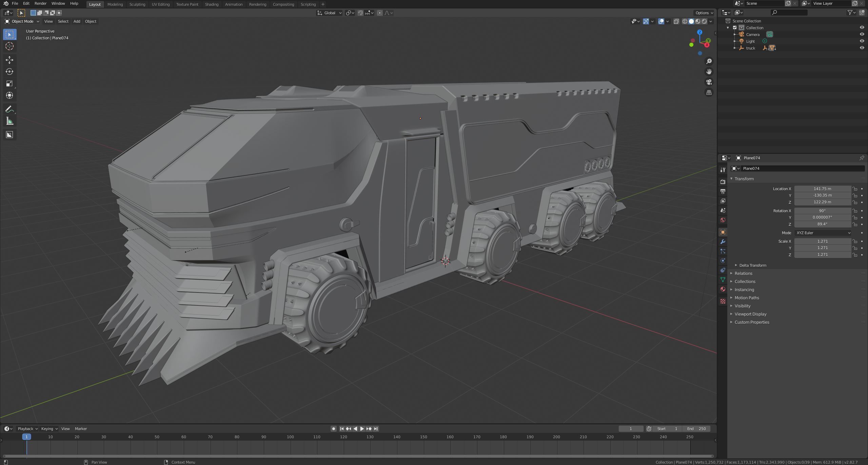Select the Add Cube tool

[x=9, y=135]
